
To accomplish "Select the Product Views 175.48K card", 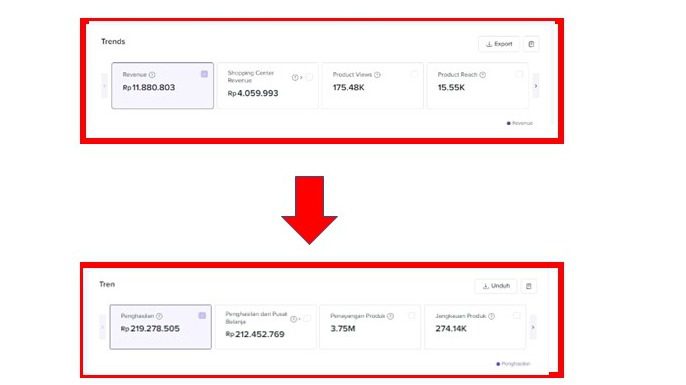I will (372, 85).
